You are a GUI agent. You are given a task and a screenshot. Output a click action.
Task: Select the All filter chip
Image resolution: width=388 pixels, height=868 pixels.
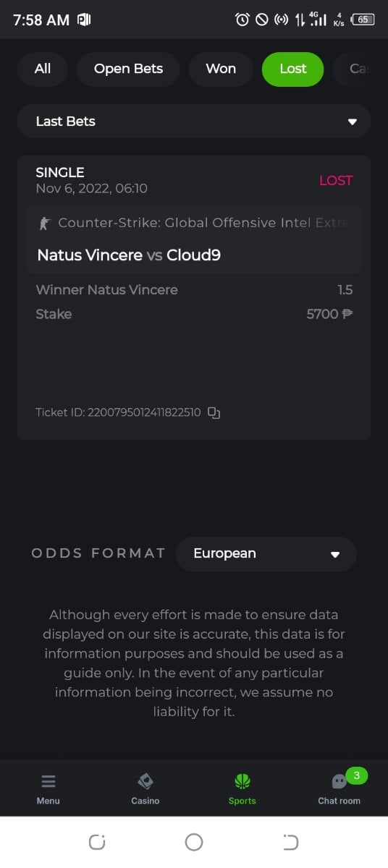tap(43, 69)
